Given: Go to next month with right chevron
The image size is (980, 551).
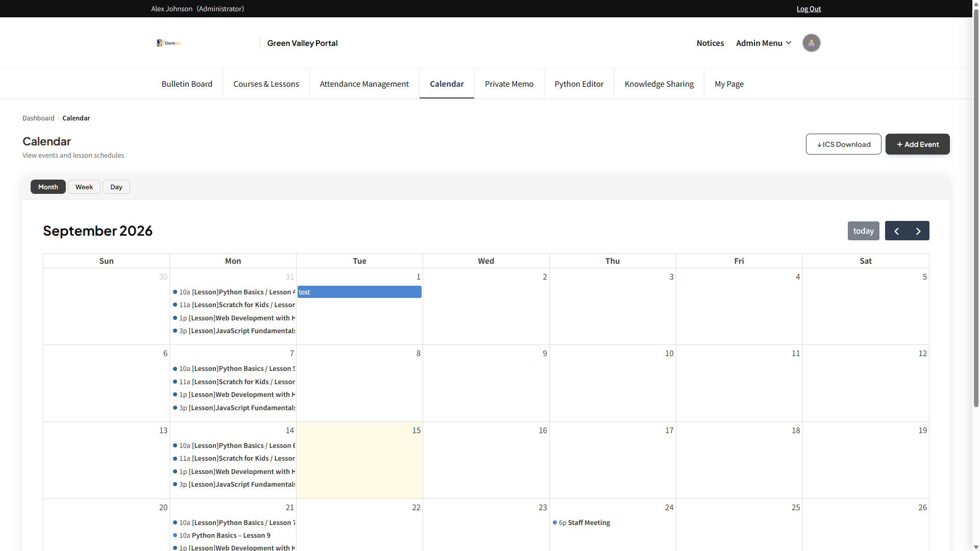Looking at the screenshot, I should (x=918, y=231).
